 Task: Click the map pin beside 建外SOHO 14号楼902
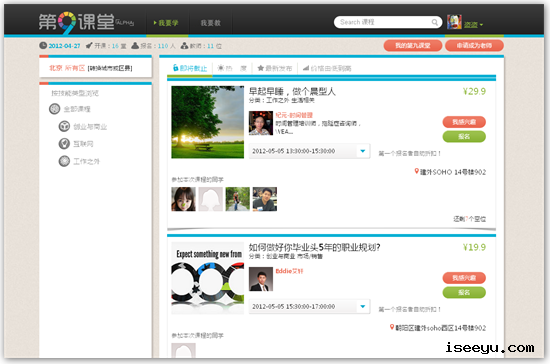(416, 171)
